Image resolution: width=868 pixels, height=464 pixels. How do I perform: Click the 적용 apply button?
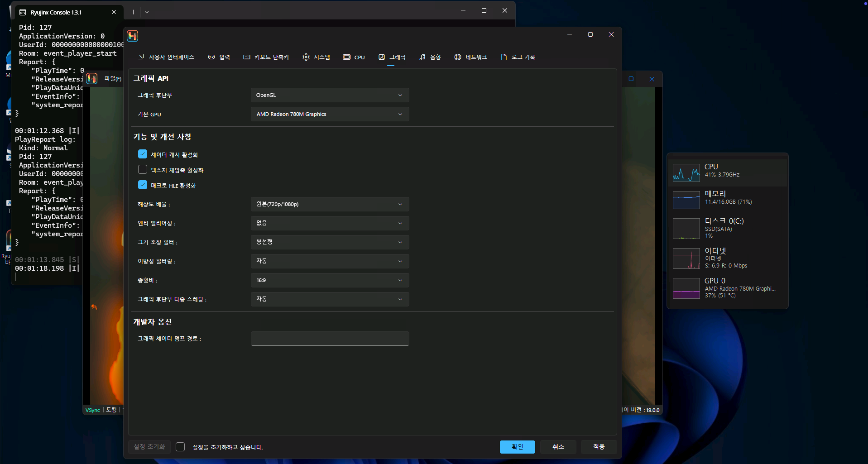[x=599, y=447]
